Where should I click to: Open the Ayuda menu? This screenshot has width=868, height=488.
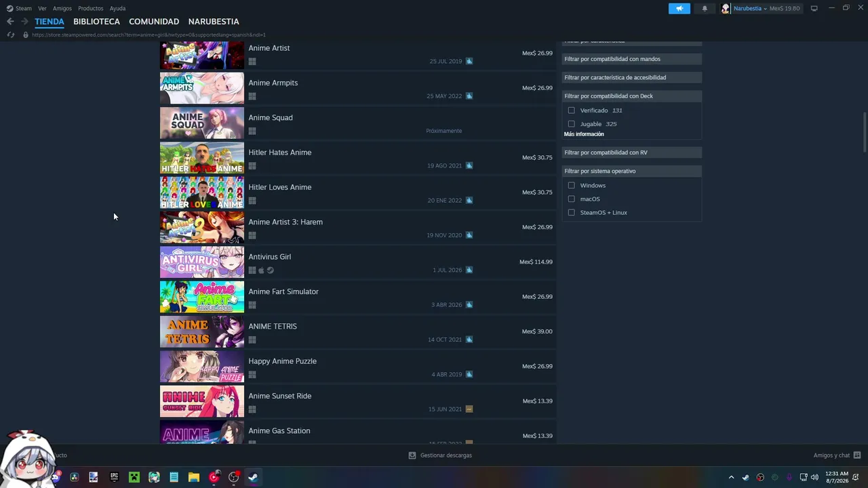click(x=117, y=8)
